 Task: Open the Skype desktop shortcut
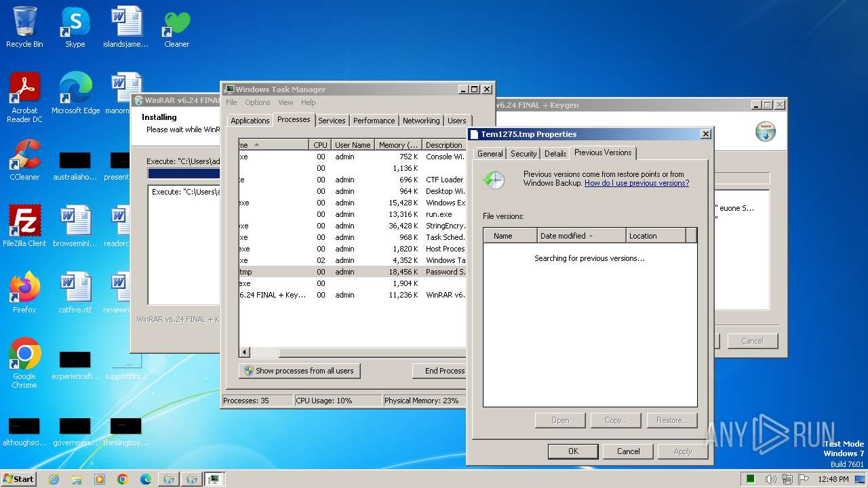point(75,27)
